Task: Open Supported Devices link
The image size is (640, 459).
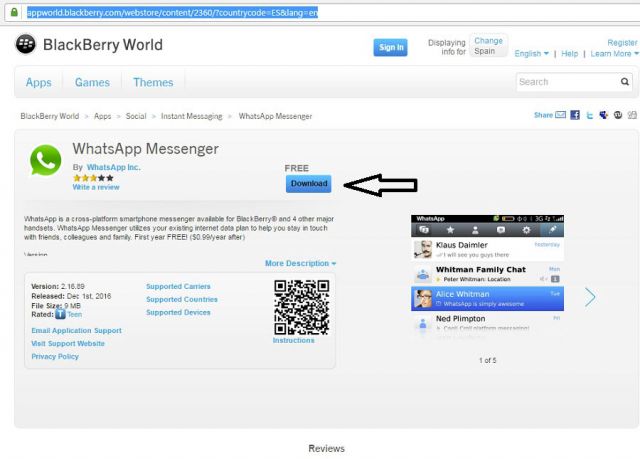Action: pyautogui.click(x=178, y=313)
